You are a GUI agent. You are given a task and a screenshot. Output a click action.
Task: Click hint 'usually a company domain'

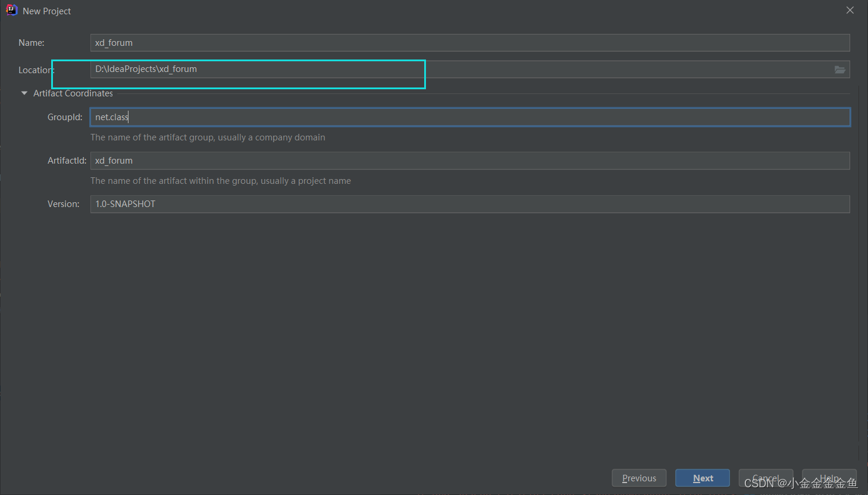[x=271, y=137]
